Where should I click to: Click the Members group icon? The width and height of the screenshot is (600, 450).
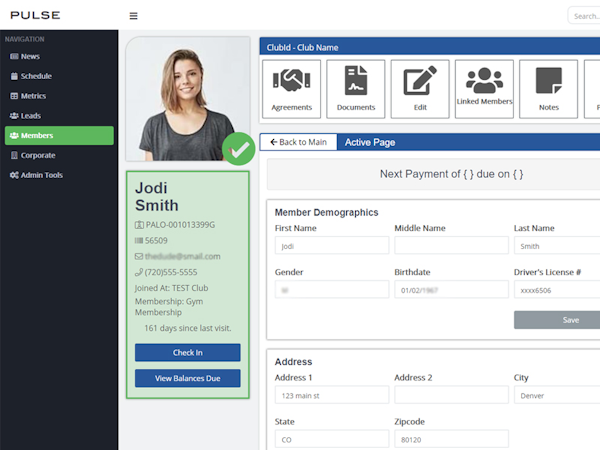click(x=14, y=135)
